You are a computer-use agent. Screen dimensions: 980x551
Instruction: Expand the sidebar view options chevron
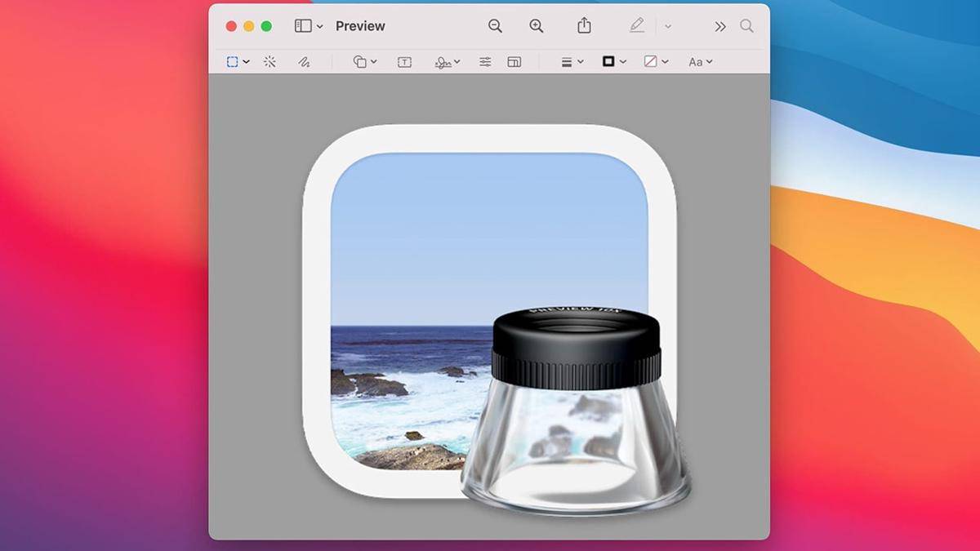(319, 26)
